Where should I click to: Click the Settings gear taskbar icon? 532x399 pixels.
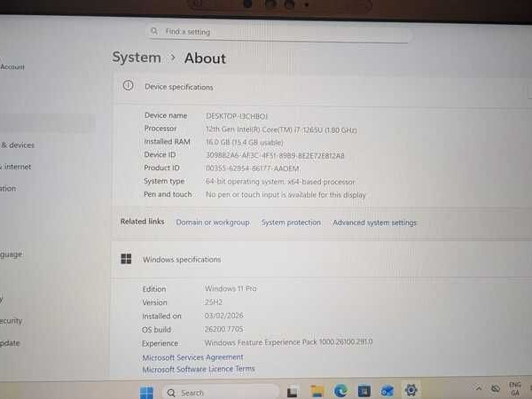click(411, 390)
